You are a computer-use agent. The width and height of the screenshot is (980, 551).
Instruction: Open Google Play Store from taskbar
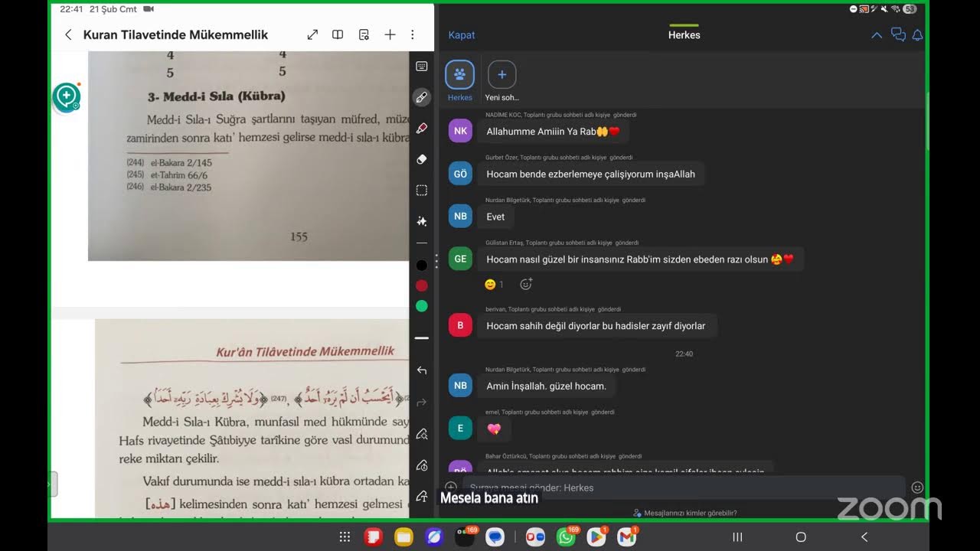(x=596, y=536)
